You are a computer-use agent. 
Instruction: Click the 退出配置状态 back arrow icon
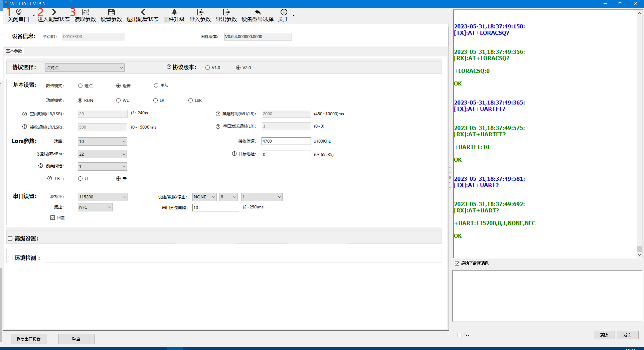[143, 12]
